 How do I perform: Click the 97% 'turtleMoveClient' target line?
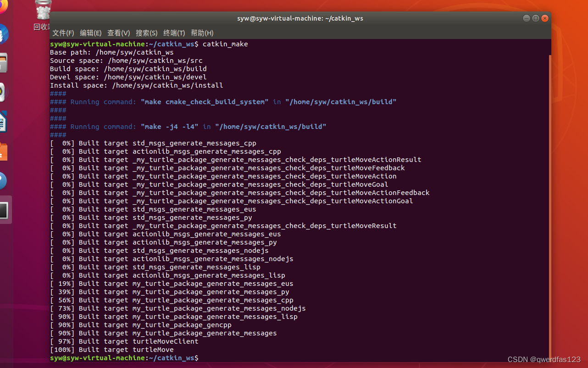tap(124, 341)
